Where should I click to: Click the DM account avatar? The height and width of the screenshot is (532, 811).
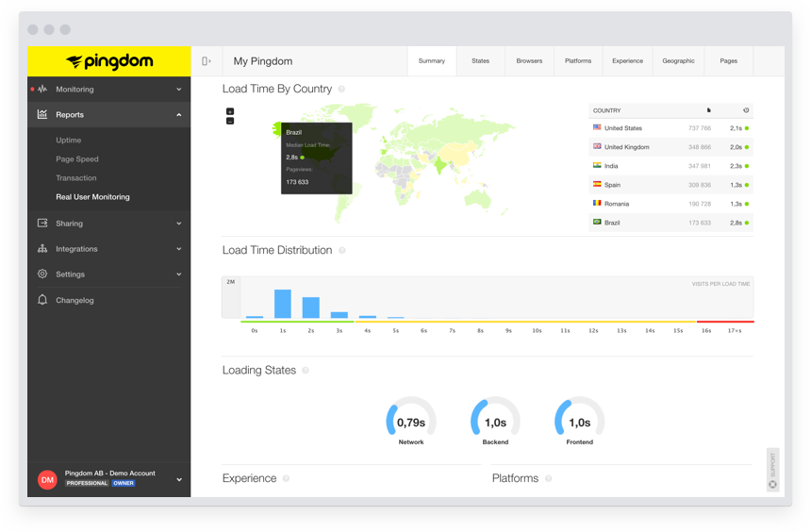pos(47,480)
